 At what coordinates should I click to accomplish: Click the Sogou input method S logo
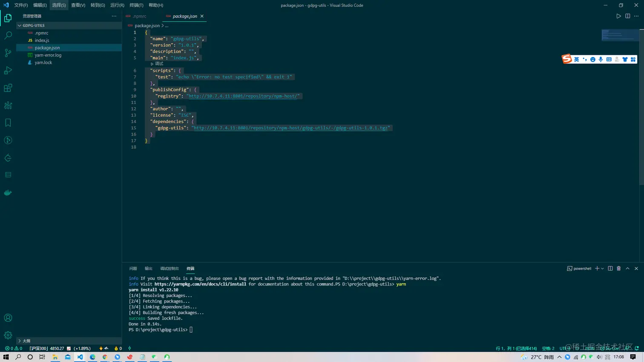coord(567,59)
